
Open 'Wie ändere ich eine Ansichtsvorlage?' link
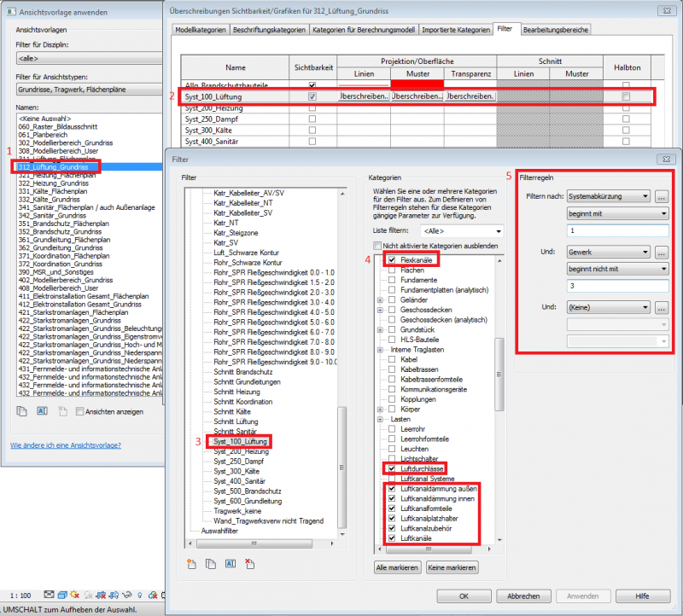pos(66,445)
